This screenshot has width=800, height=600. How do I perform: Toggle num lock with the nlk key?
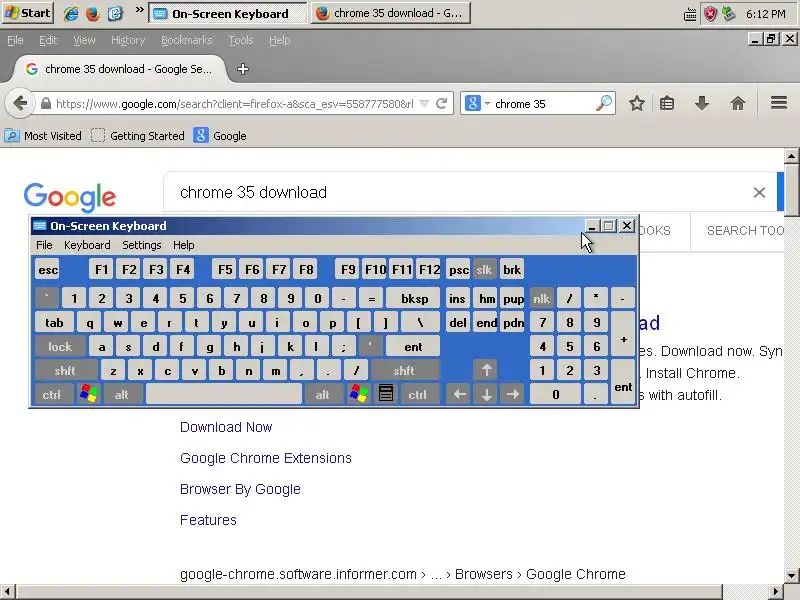541,298
